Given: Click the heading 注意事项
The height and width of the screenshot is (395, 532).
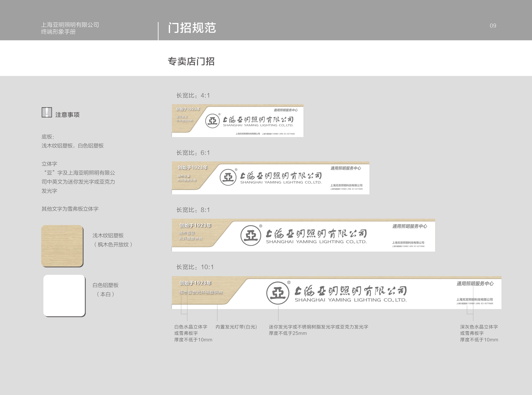Looking at the screenshot, I should tap(67, 115).
